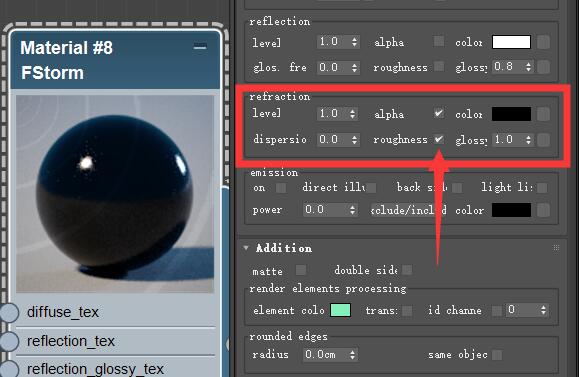Image resolution: width=579 pixels, height=377 pixels.
Task: Enable the emission on checkbox
Action: pyautogui.click(x=281, y=188)
